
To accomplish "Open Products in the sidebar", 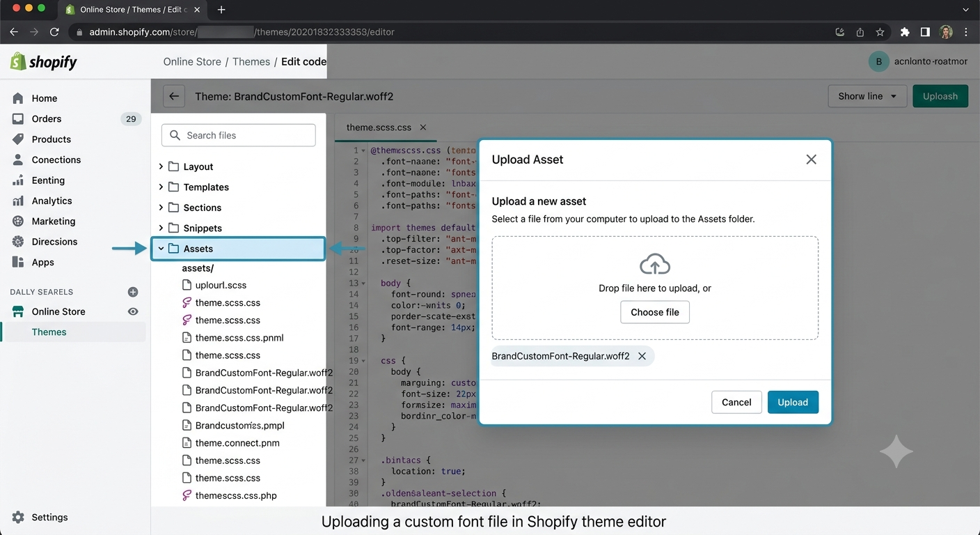I will pyautogui.click(x=52, y=139).
